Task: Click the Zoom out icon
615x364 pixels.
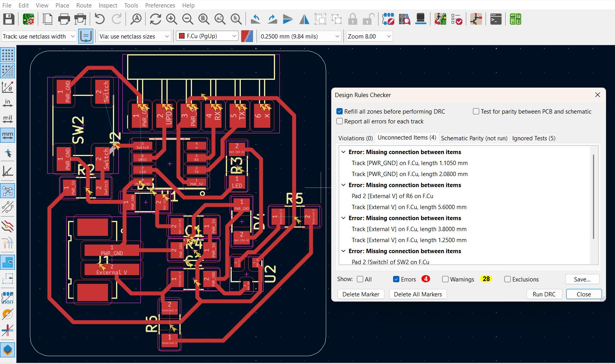Action: [x=188, y=19]
